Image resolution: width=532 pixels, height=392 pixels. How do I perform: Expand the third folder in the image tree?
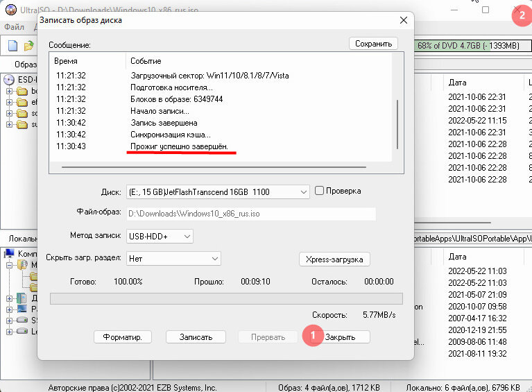(9, 113)
